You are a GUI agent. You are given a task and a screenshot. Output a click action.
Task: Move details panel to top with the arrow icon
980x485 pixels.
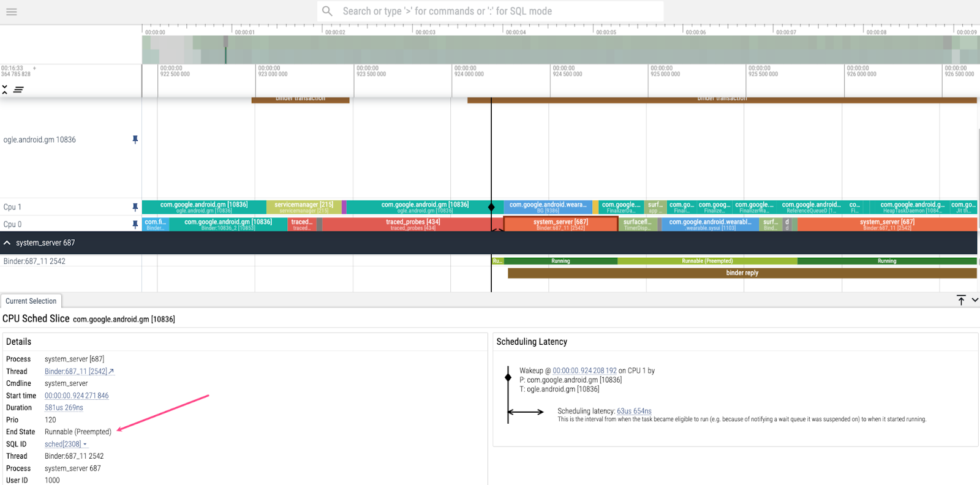coord(961,300)
